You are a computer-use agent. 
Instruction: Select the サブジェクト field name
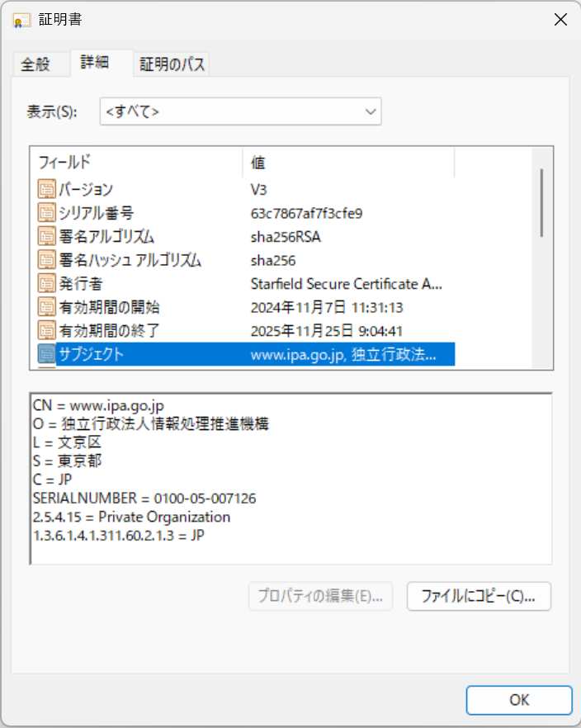pyautogui.click(x=92, y=354)
